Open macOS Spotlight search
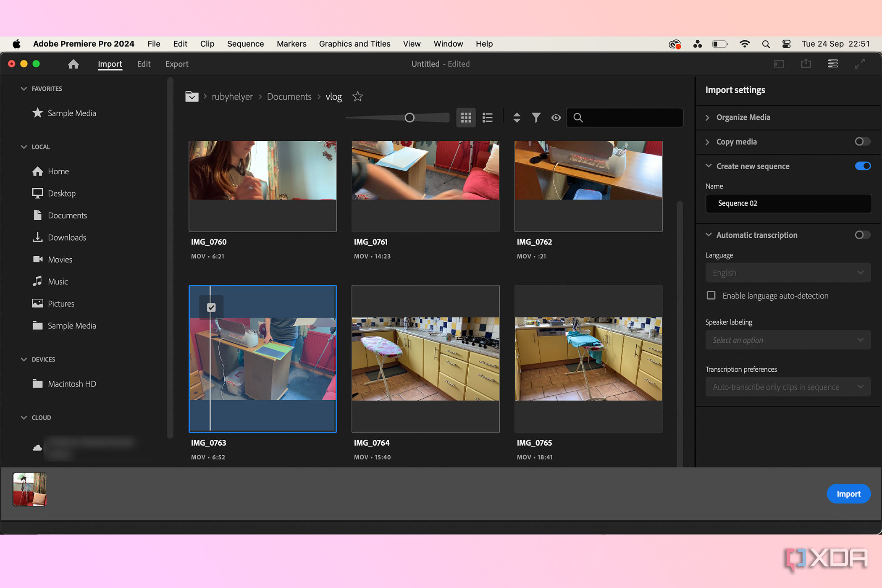Image resolution: width=882 pixels, height=588 pixels. click(766, 44)
